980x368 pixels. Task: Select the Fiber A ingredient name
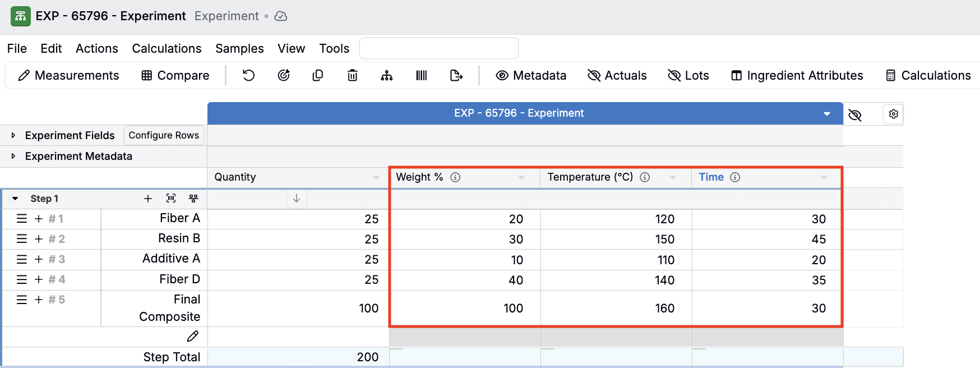(180, 218)
